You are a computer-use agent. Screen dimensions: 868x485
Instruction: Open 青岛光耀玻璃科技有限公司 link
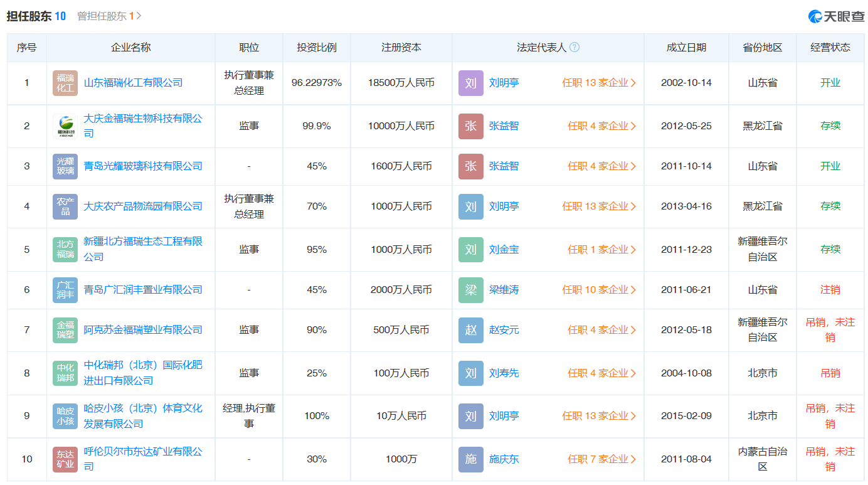coord(143,166)
